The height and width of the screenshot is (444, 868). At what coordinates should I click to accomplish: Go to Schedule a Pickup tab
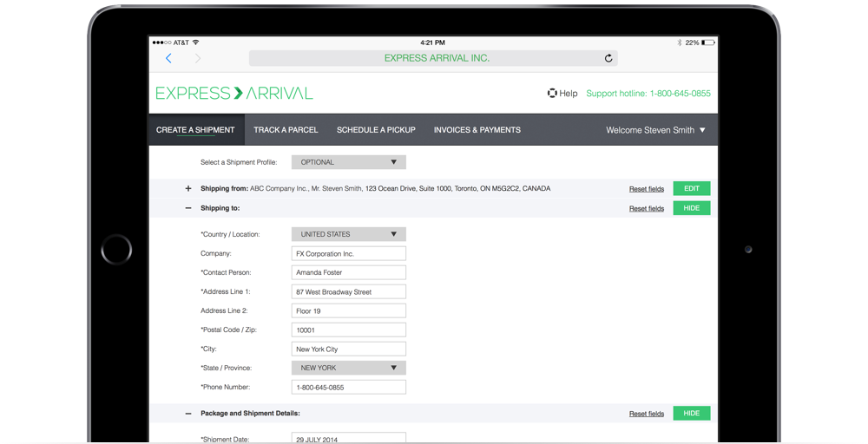(x=376, y=130)
